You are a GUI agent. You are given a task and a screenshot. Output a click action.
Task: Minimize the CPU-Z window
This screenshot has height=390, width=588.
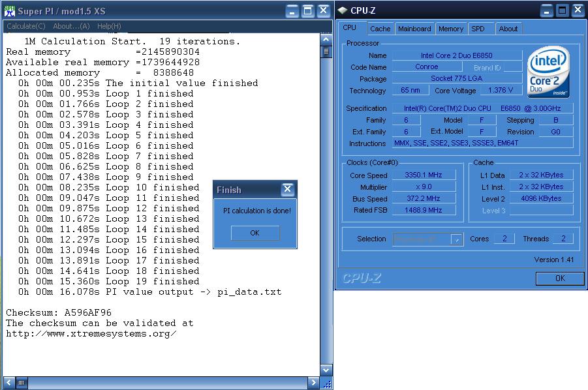pyautogui.click(x=547, y=10)
